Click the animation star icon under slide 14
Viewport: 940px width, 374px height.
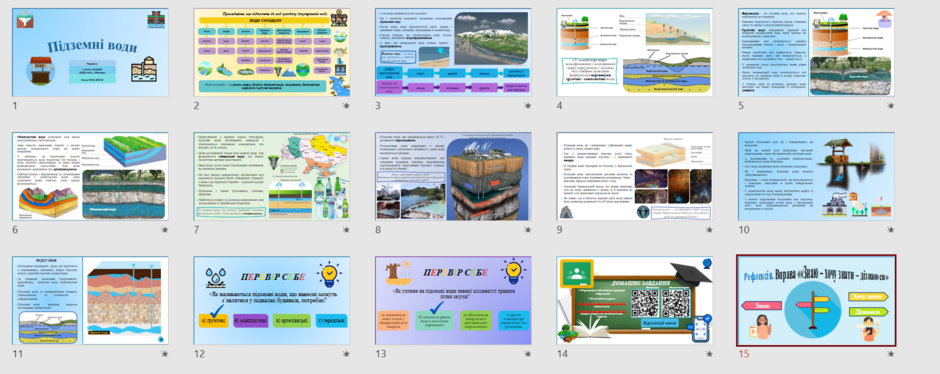tap(709, 354)
